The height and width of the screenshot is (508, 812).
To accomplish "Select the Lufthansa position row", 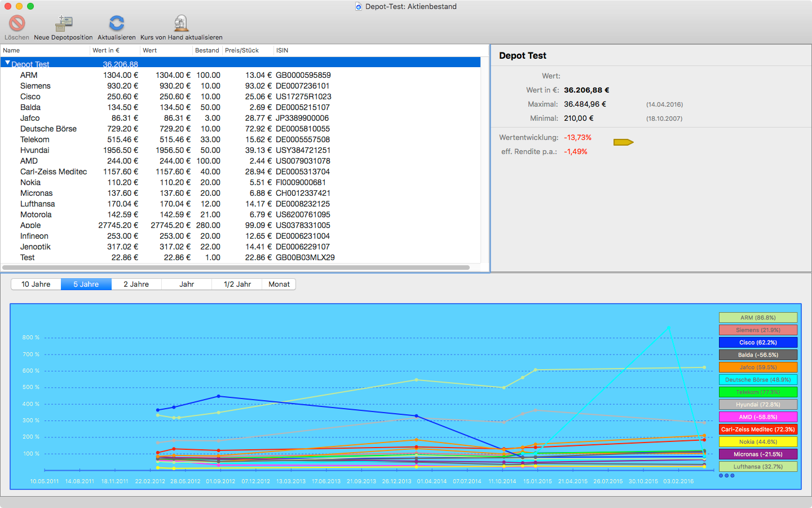I will click(38, 204).
